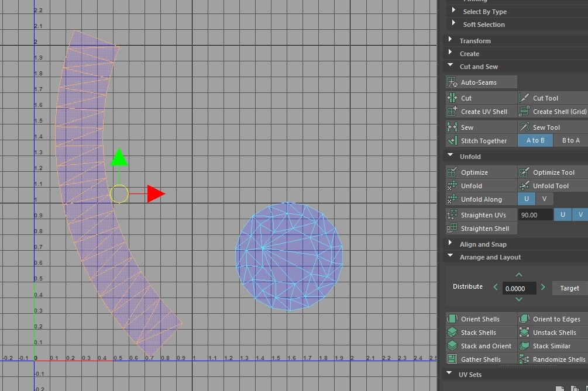Viewport: 588px width, 391px height.
Task: Click the Randomize Shells icon
Action: pyautogui.click(x=524, y=359)
